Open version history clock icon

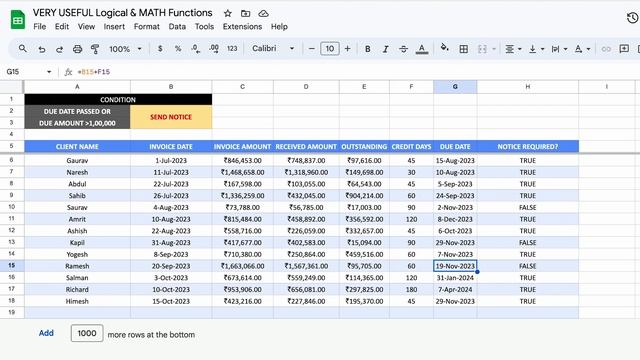pos(632,18)
